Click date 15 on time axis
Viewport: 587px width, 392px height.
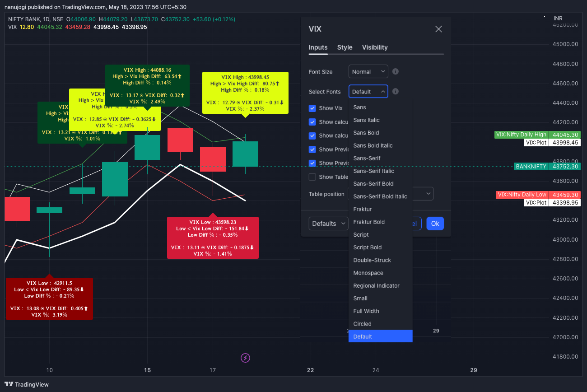click(147, 370)
